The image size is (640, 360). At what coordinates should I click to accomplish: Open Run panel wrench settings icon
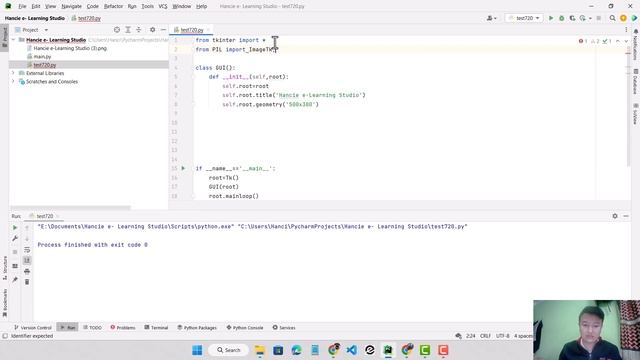coord(15,238)
